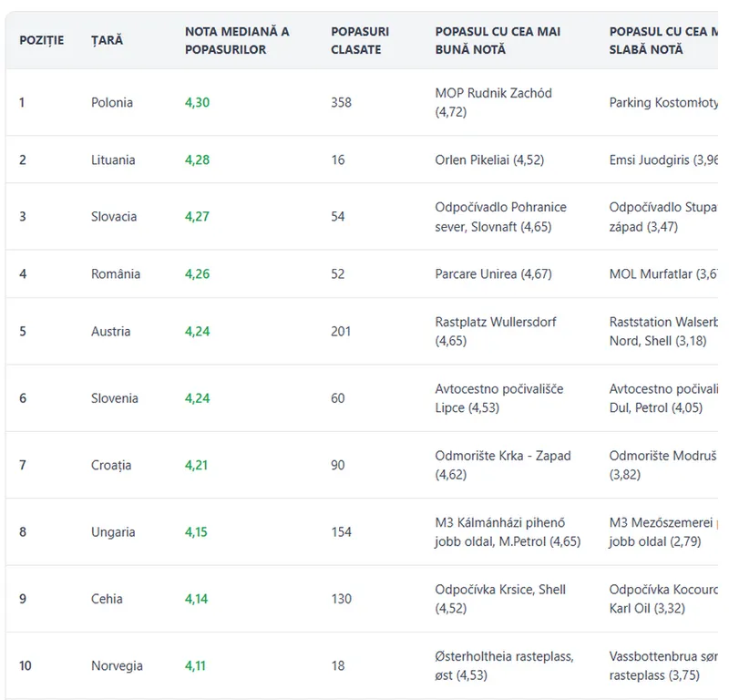This screenshot has width=729, height=700.
Task: Select the POPASURI CLASATE column header
Action: click(x=360, y=40)
